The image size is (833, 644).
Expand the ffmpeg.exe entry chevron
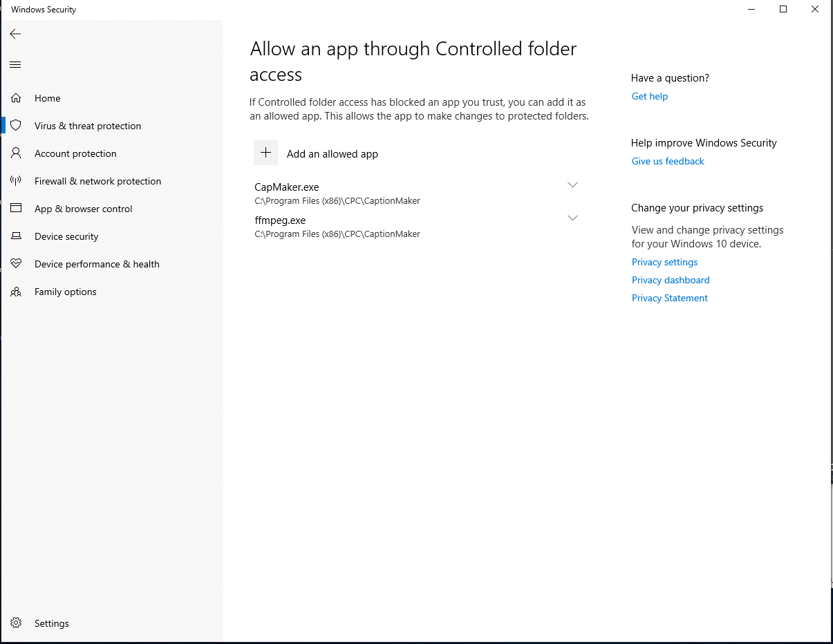[x=572, y=218]
